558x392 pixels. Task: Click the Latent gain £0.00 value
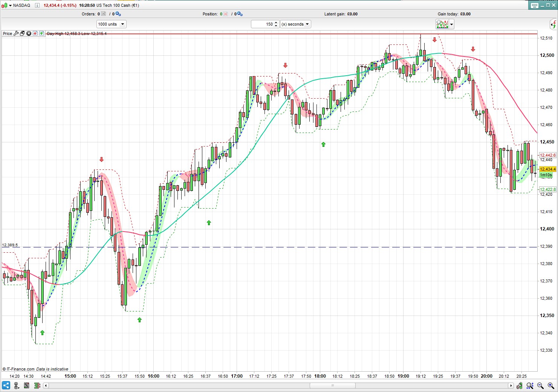352,14
